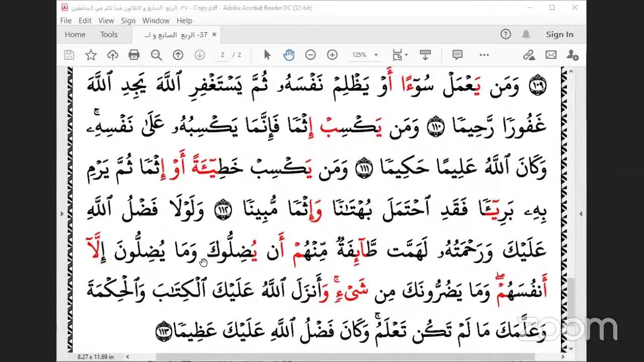Switch to the Tools tab

pyautogui.click(x=109, y=34)
